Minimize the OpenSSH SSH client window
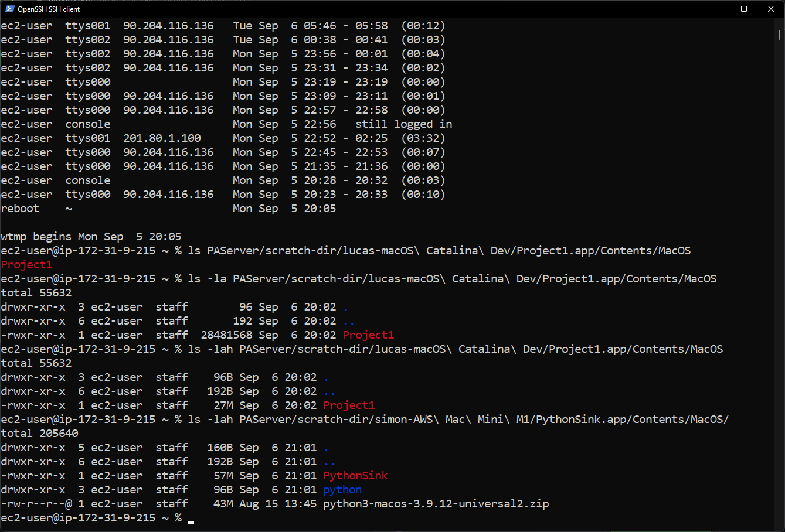785x532 pixels. tap(717, 9)
